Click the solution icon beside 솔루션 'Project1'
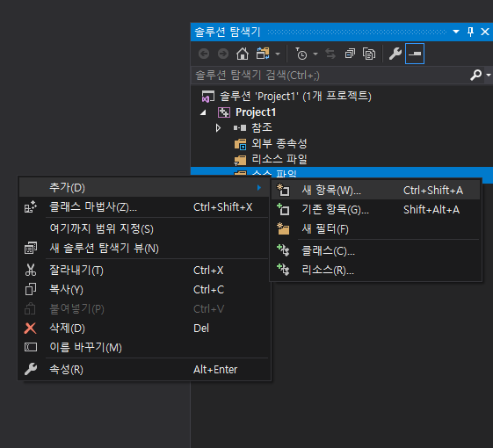Image resolution: width=493 pixels, height=448 pixels. click(x=207, y=97)
